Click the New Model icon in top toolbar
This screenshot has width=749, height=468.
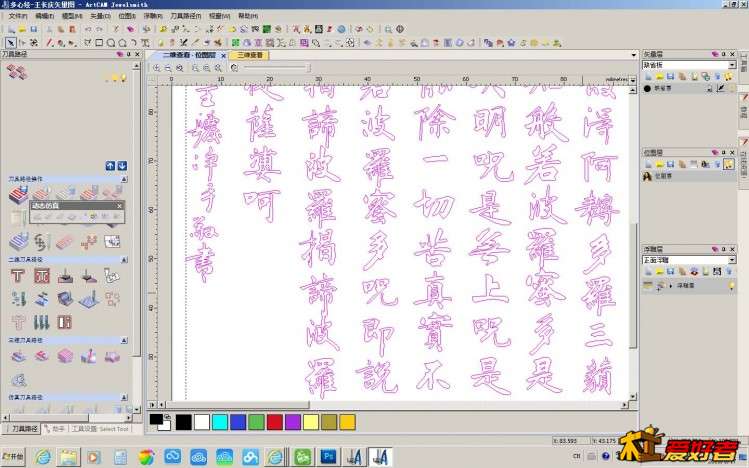tap(11, 30)
